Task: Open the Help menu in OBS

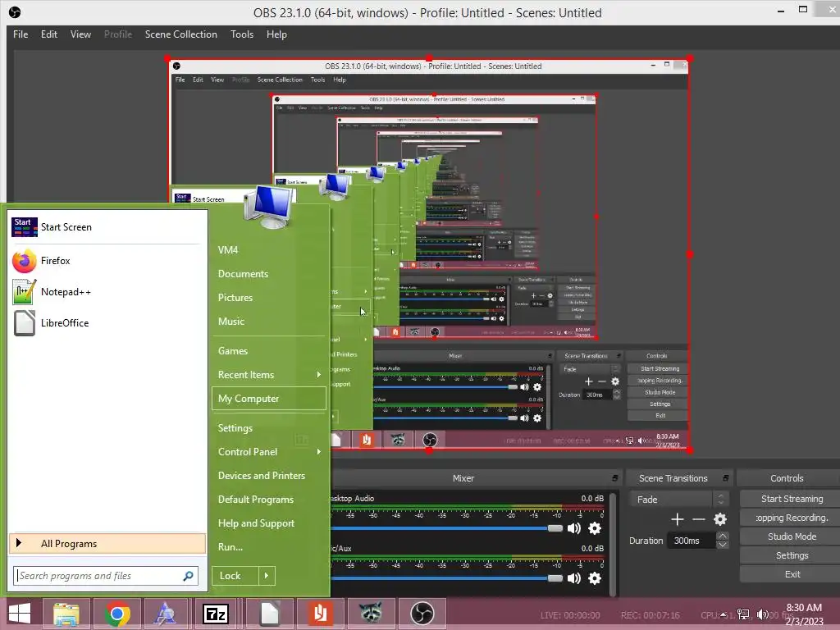Action: 276,34
